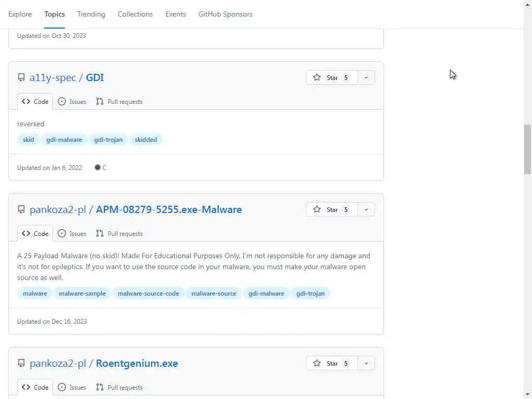Click the scrollbar up arrow

click(x=527, y=4)
